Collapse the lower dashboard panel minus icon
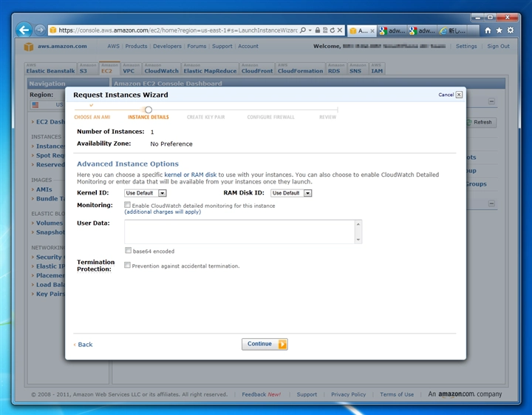The height and width of the screenshot is (415, 532). click(x=491, y=203)
